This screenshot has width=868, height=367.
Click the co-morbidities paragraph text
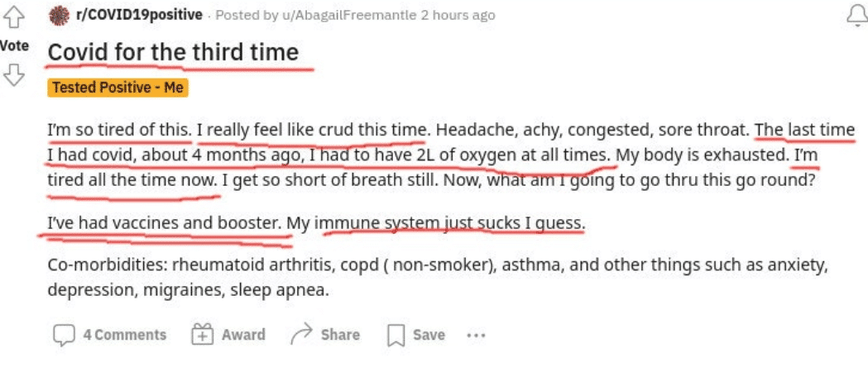click(438, 277)
